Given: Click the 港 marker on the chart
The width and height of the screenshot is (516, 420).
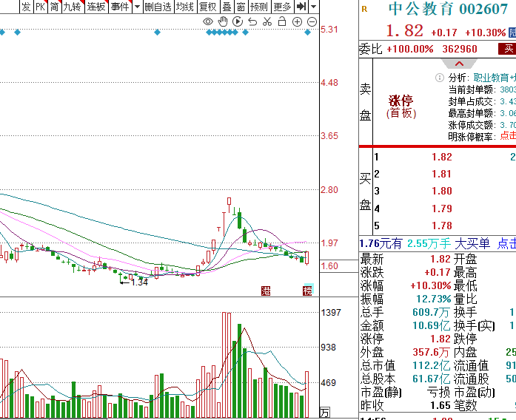Looking at the screenshot, I should (266, 291).
